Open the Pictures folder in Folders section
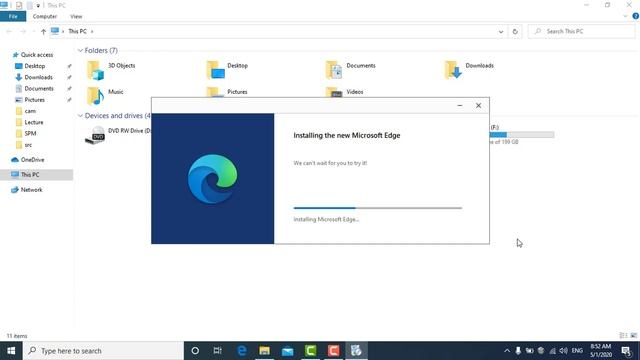640x360 pixels. coord(227,92)
